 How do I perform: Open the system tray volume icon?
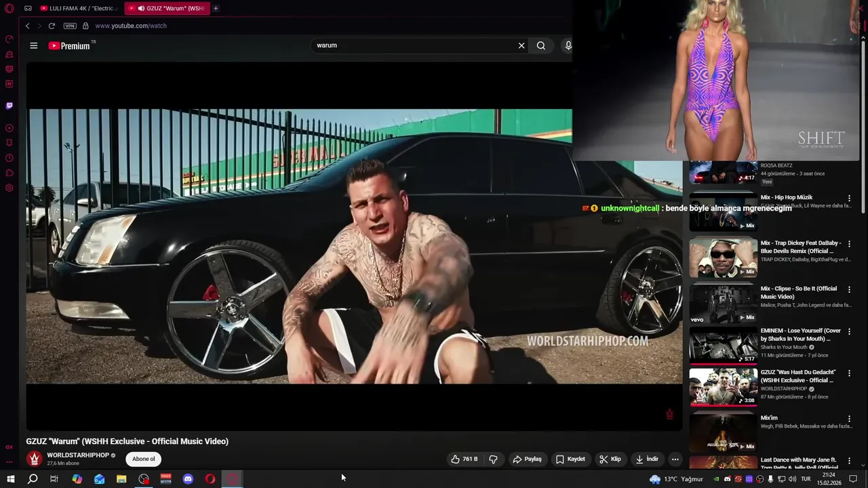click(792, 479)
